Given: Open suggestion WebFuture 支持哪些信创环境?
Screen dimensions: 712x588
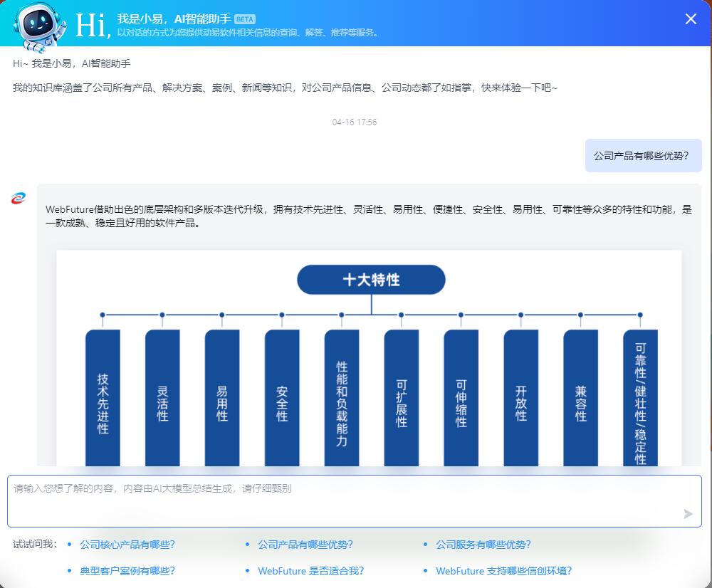Looking at the screenshot, I should (x=503, y=571).
